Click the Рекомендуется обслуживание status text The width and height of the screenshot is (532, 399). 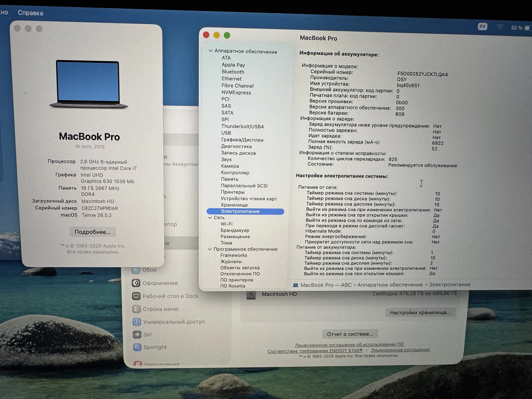click(x=423, y=165)
